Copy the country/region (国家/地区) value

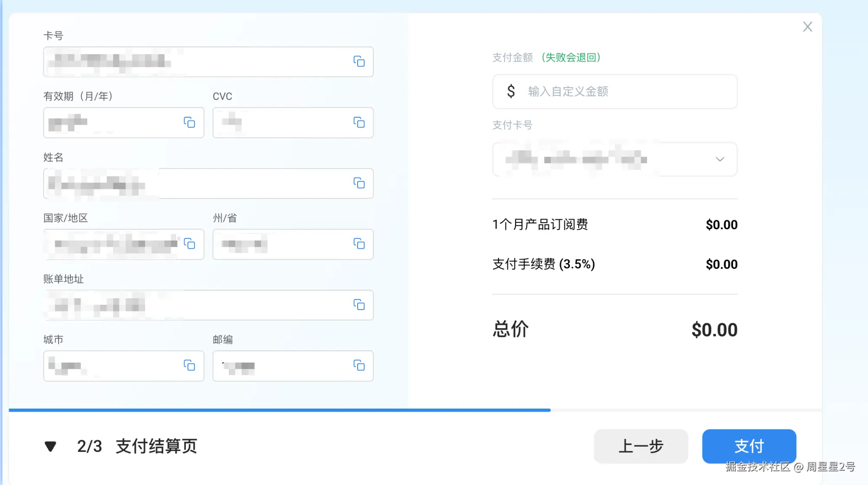pyautogui.click(x=189, y=244)
